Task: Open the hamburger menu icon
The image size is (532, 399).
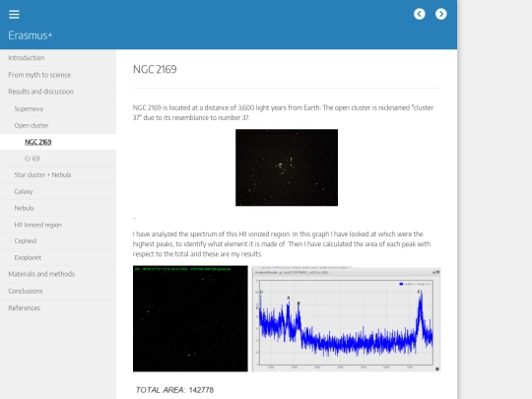Action: click(14, 14)
